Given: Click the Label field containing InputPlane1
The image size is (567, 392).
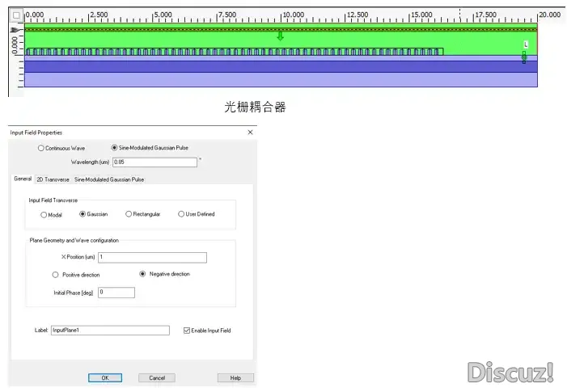Looking at the screenshot, I should tap(110, 331).
